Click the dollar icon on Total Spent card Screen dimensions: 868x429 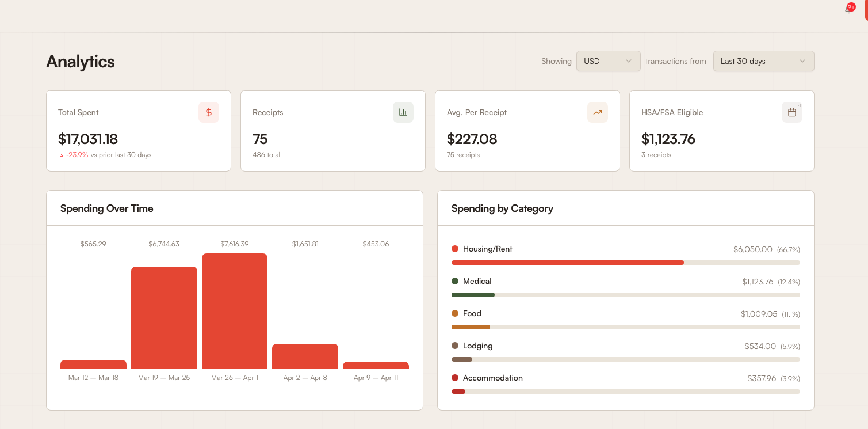208,112
